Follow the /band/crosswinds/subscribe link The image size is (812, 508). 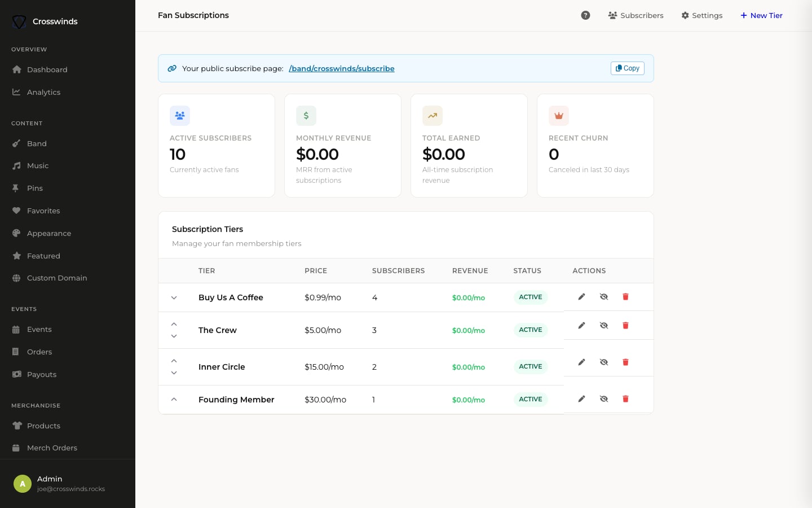[x=341, y=68]
